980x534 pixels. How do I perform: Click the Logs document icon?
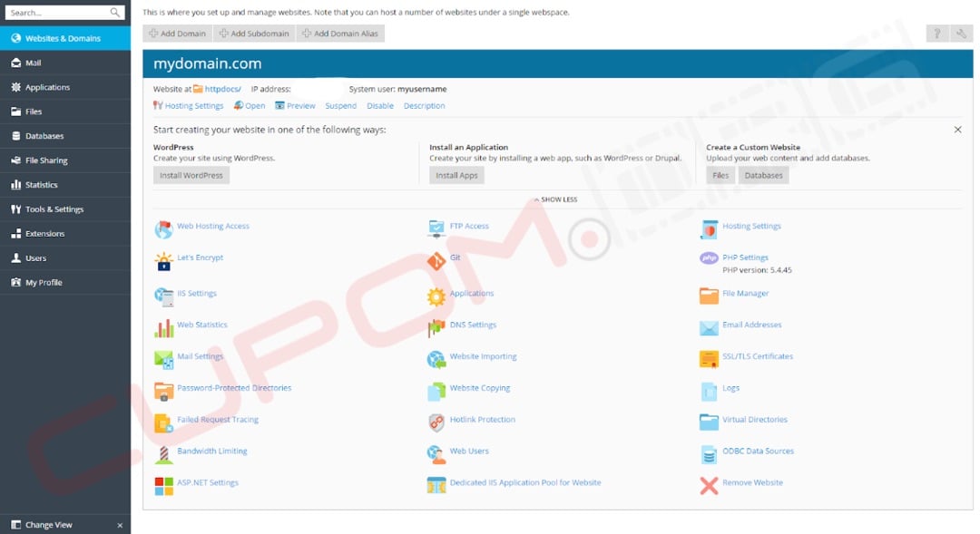point(709,391)
